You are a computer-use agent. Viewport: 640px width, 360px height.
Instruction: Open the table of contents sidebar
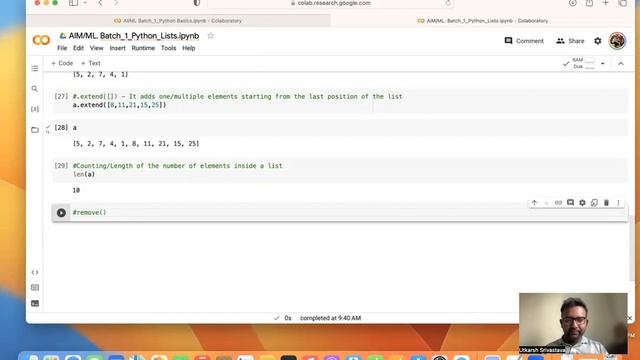coord(35,69)
